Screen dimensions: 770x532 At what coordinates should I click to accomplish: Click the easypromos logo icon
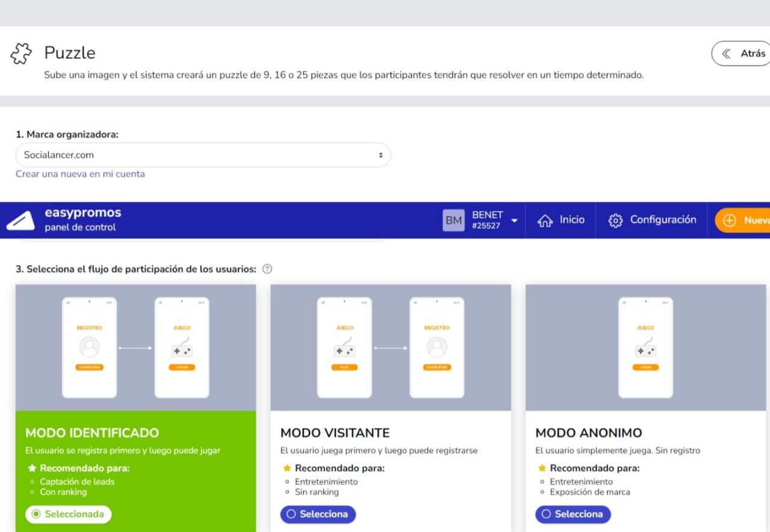pyautogui.click(x=20, y=221)
